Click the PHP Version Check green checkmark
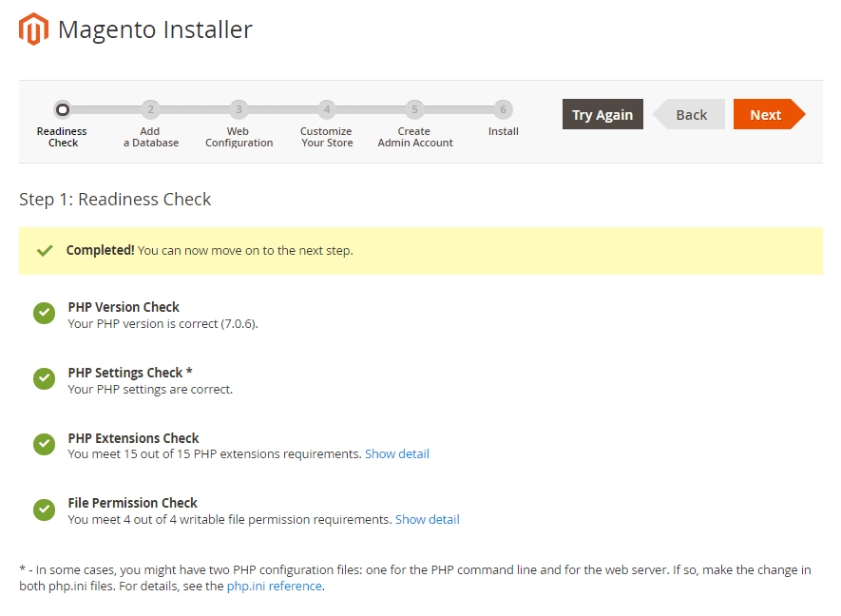The height and width of the screenshot is (616, 841). click(44, 314)
